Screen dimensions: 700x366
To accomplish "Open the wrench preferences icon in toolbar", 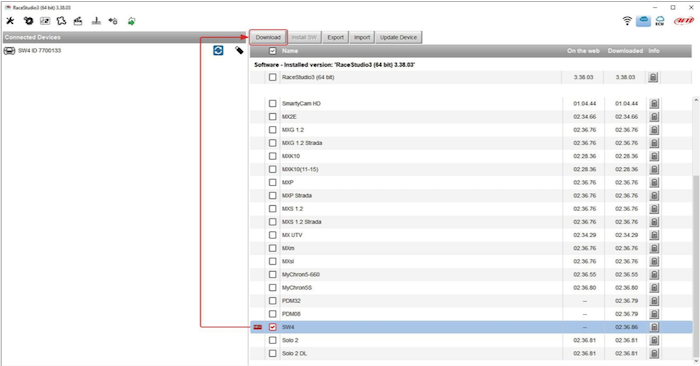I will tap(10, 21).
